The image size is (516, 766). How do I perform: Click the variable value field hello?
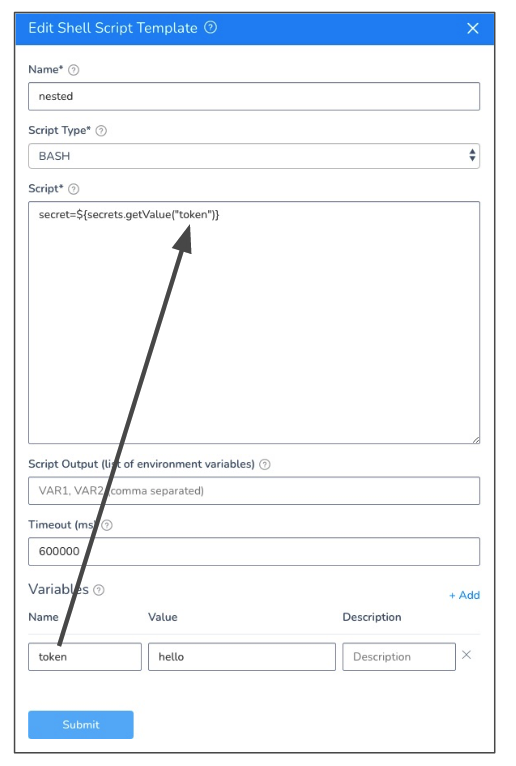[x=242, y=657]
